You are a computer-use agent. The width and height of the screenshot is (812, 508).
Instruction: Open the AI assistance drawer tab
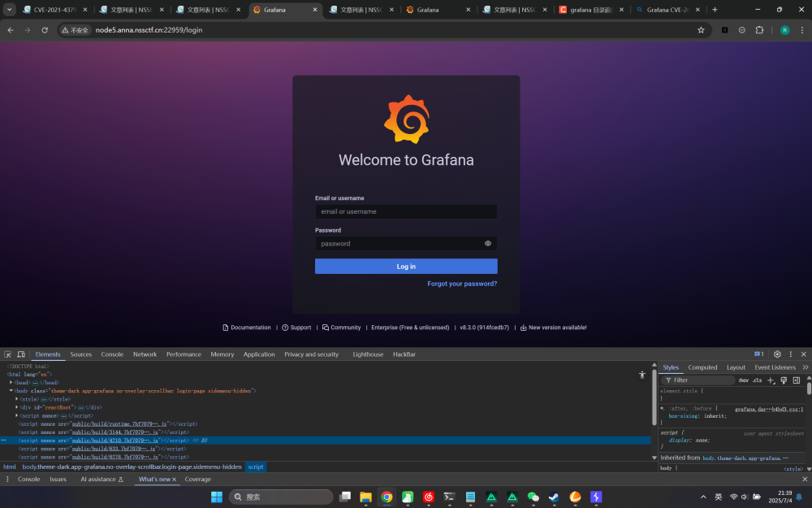(x=101, y=480)
